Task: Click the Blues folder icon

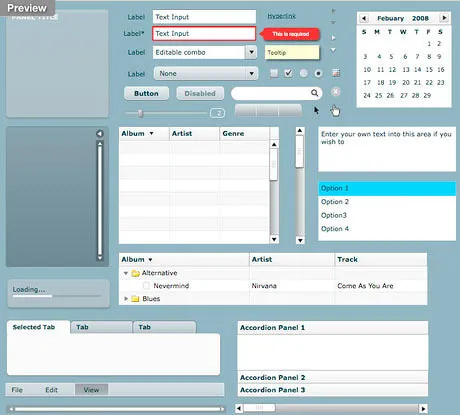Action: coord(135,299)
